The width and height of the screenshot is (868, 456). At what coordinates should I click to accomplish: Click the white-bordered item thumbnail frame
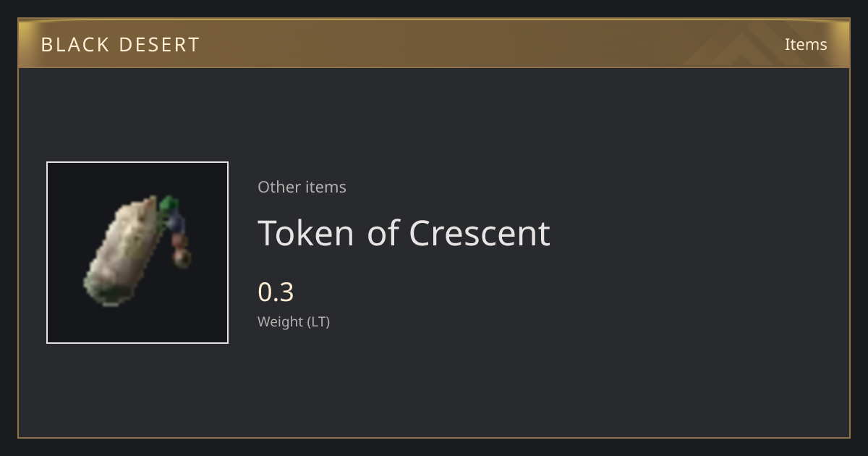click(137, 253)
